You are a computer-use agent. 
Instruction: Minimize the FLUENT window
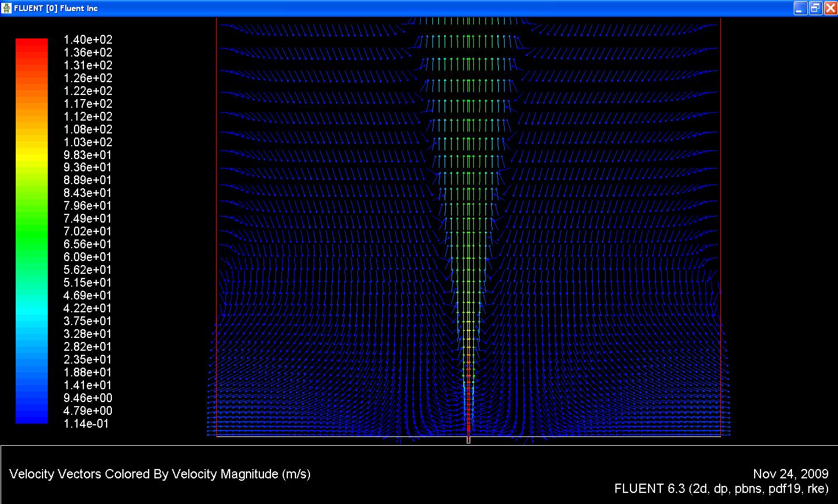click(x=800, y=8)
